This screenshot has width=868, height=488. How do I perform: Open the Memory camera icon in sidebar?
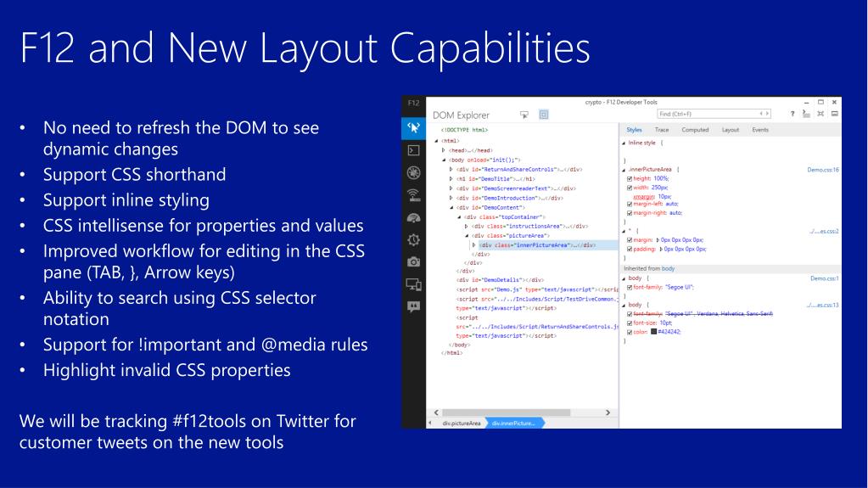click(x=413, y=262)
